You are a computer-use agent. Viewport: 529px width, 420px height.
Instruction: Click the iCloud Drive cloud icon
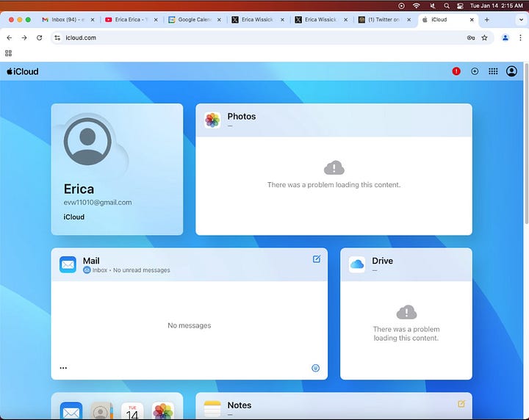357,264
